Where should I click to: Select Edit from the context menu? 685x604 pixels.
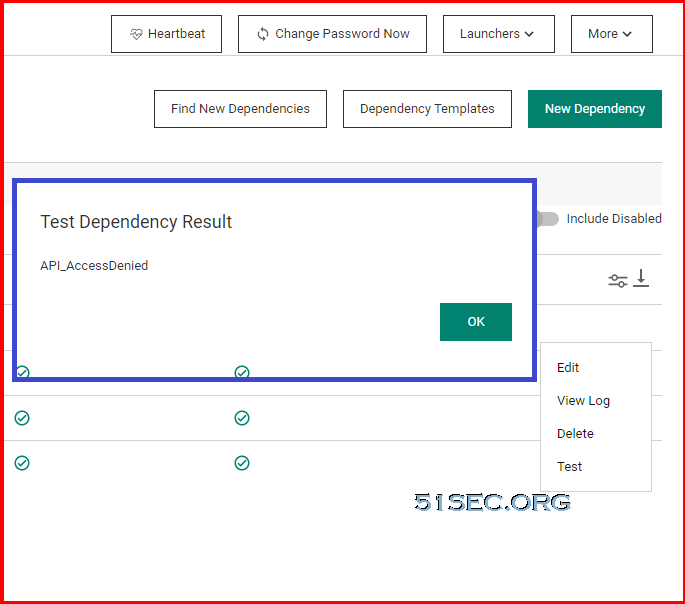pyautogui.click(x=567, y=368)
